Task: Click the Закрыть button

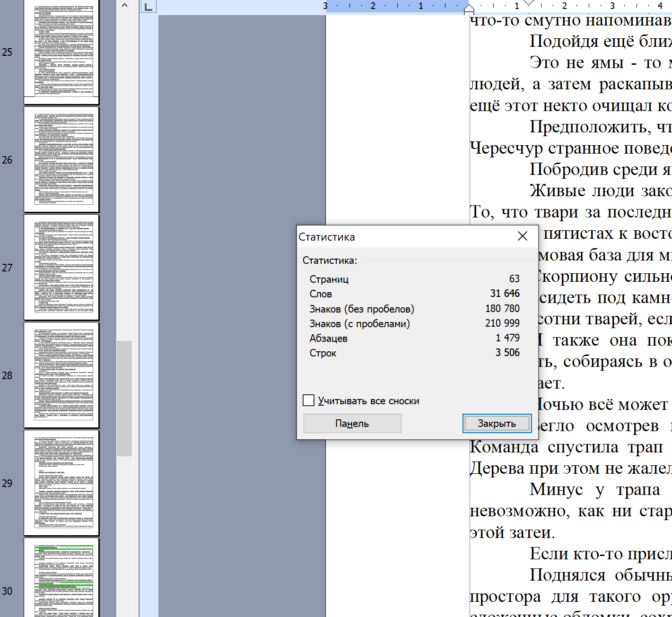Action: [x=497, y=423]
